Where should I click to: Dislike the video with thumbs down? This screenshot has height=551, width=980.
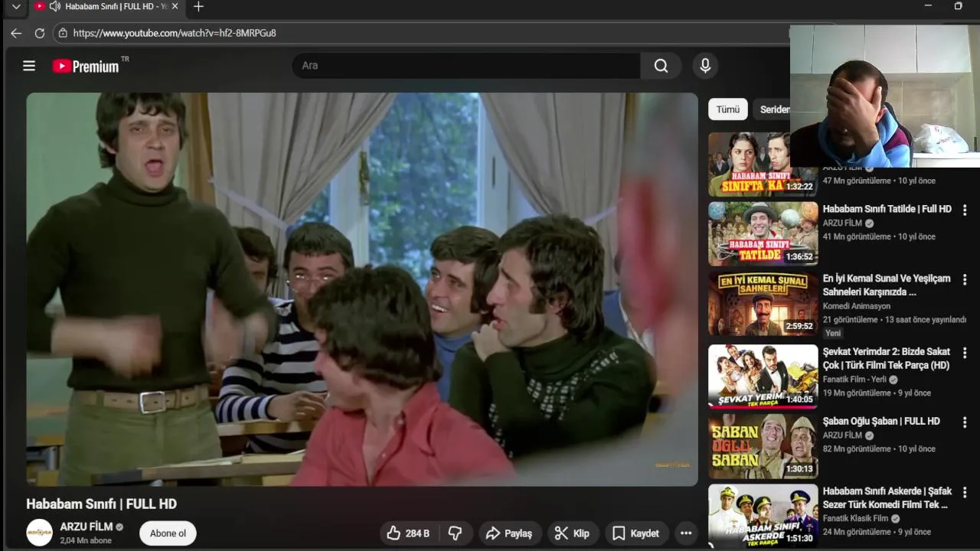pyautogui.click(x=455, y=533)
